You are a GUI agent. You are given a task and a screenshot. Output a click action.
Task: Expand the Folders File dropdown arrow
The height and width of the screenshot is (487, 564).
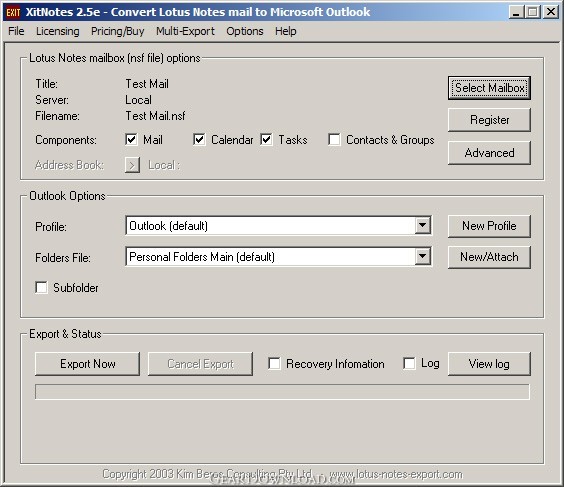tap(423, 257)
